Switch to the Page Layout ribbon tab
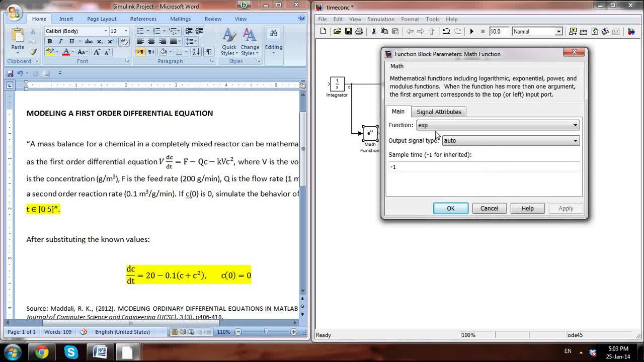 [x=102, y=19]
